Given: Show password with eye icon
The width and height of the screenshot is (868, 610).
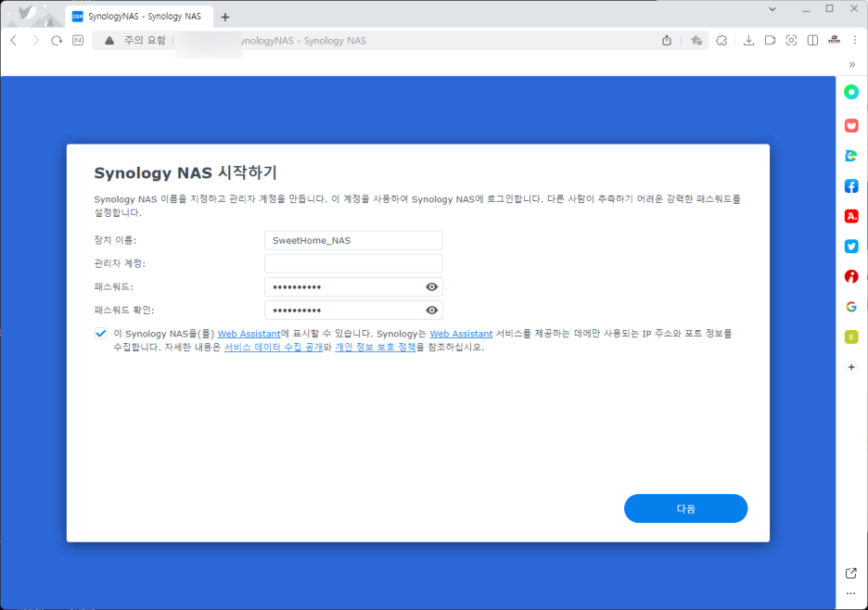Looking at the screenshot, I should (432, 286).
